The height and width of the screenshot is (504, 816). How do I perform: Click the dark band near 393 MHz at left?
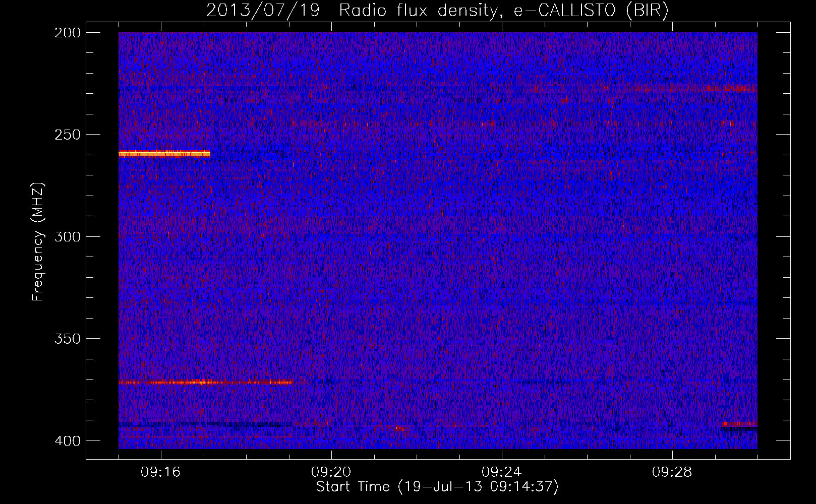tap(205, 424)
